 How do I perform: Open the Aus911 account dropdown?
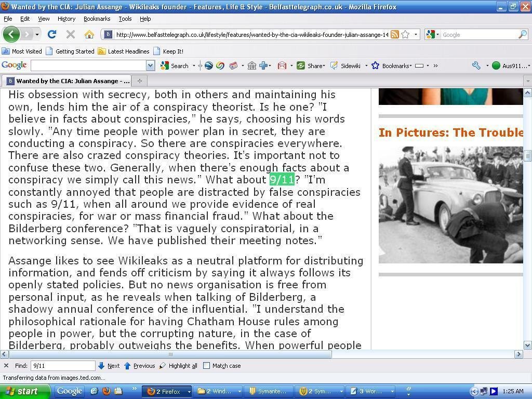click(528, 66)
